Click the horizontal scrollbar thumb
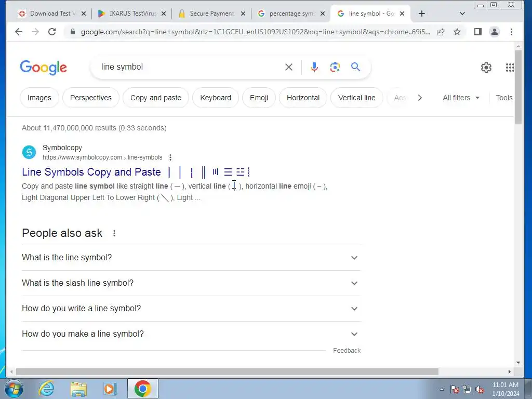 227,372
